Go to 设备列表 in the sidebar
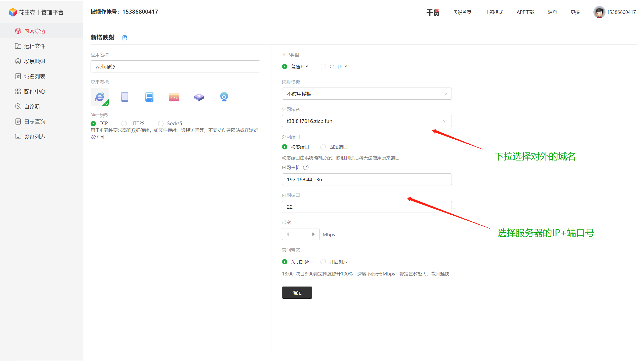This screenshot has width=644, height=361. 35,137
